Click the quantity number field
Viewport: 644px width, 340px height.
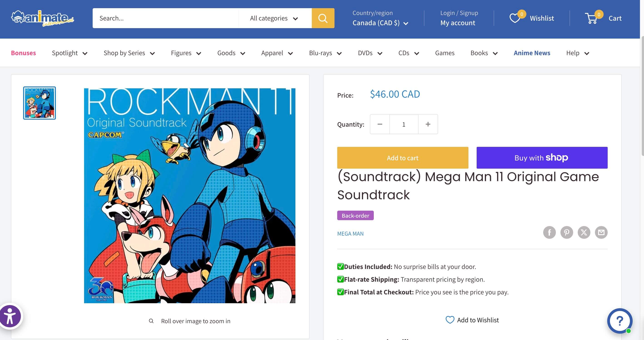click(404, 124)
